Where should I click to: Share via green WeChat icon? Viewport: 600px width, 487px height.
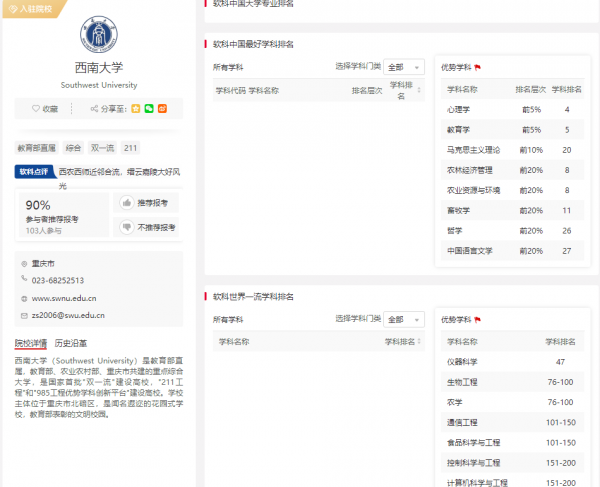click(149, 109)
